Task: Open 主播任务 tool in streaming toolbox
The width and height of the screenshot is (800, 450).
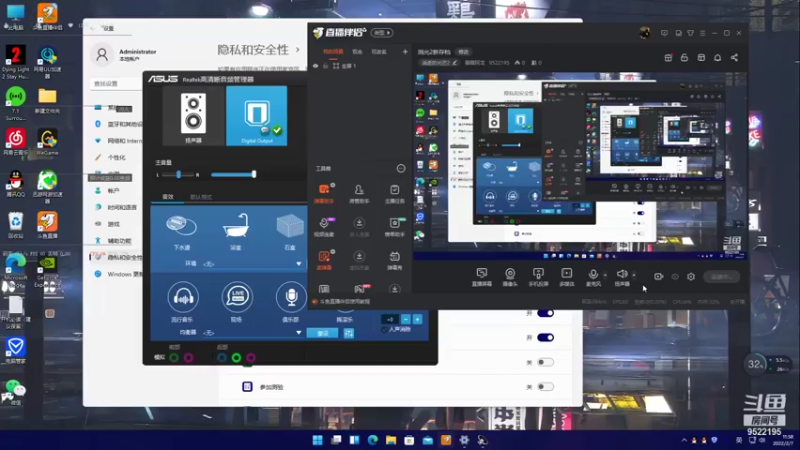Action: [x=394, y=193]
